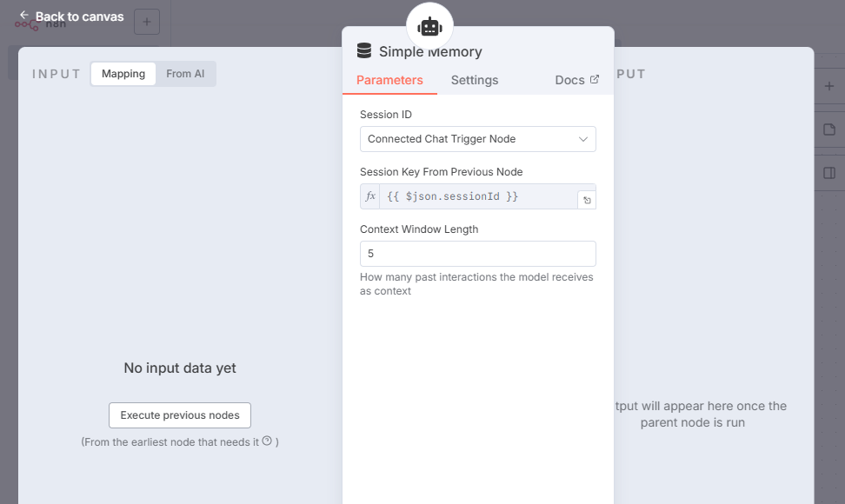
Task: Click the sticky note icon on canvas sidebar
Action: tap(828, 129)
